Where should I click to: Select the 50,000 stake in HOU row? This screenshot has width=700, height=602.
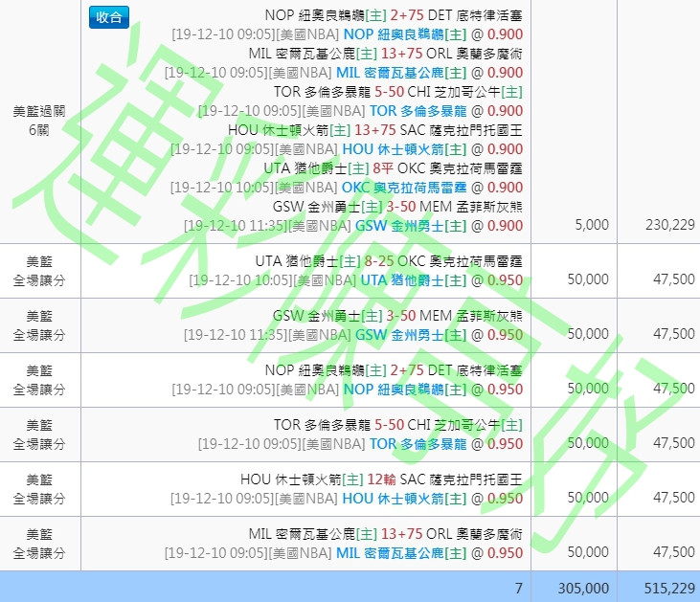point(588,497)
